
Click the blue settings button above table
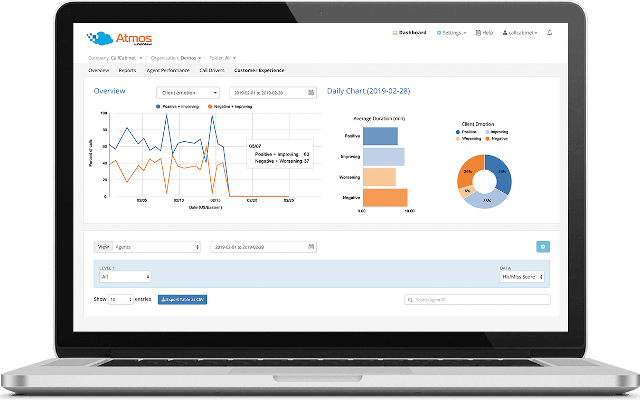(542, 247)
